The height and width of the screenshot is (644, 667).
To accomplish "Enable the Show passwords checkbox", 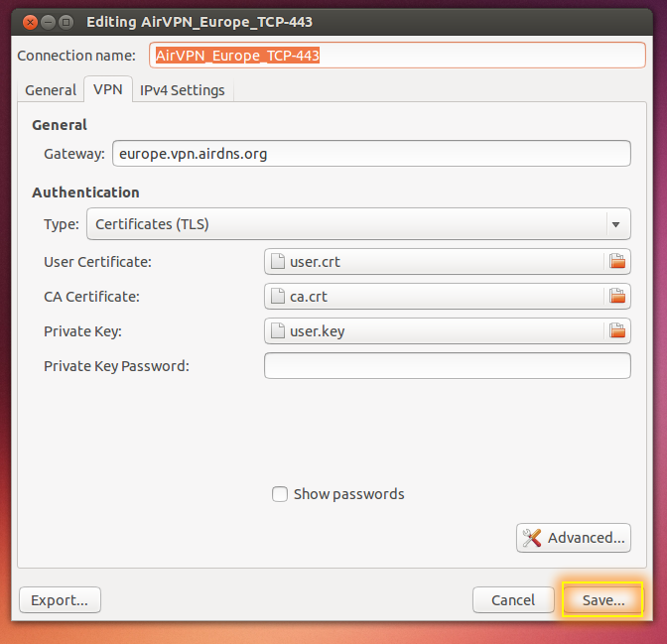I will pyautogui.click(x=280, y=494).
